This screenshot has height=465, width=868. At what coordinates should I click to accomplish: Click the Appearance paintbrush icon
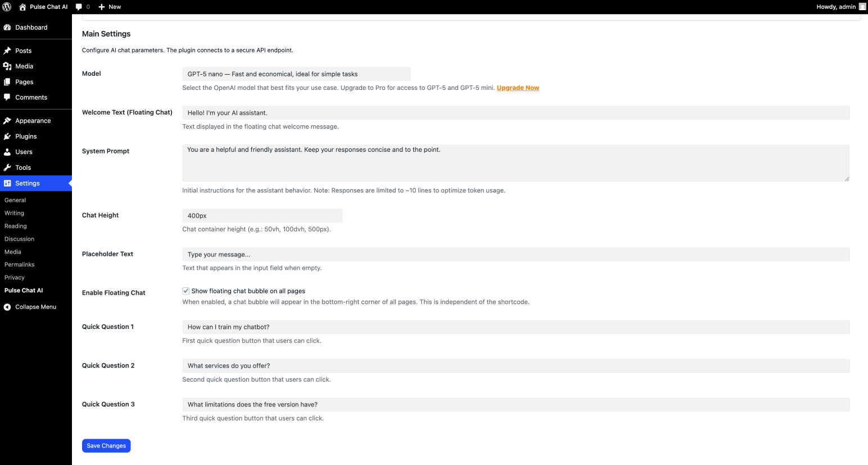7,121
